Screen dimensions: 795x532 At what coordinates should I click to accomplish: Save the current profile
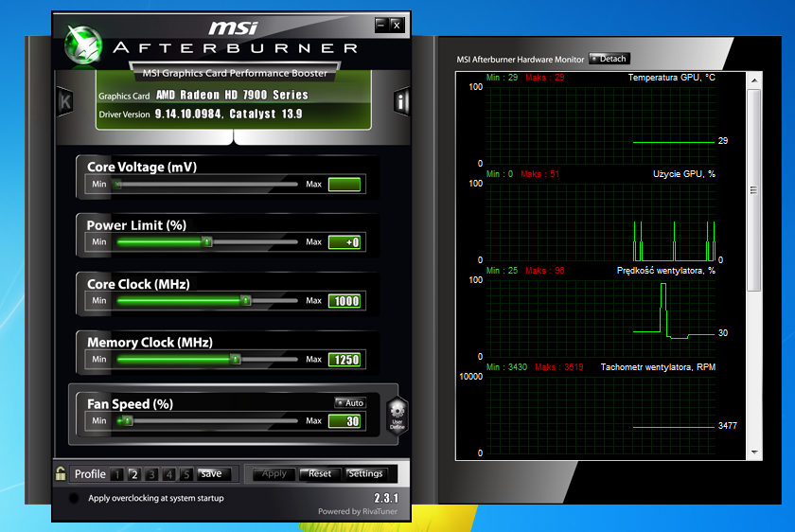215,473
